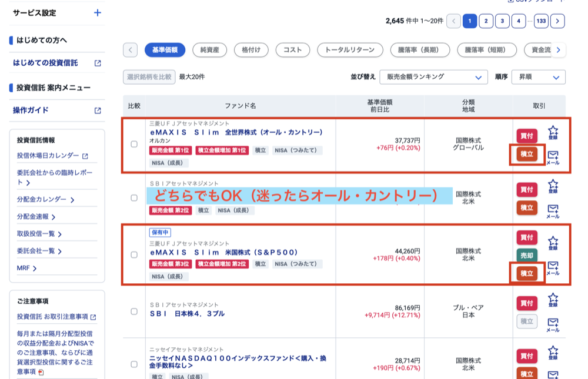Screen dimensions: 588x379
Task: Switch to the コスト tab
Action: point(293,50)
